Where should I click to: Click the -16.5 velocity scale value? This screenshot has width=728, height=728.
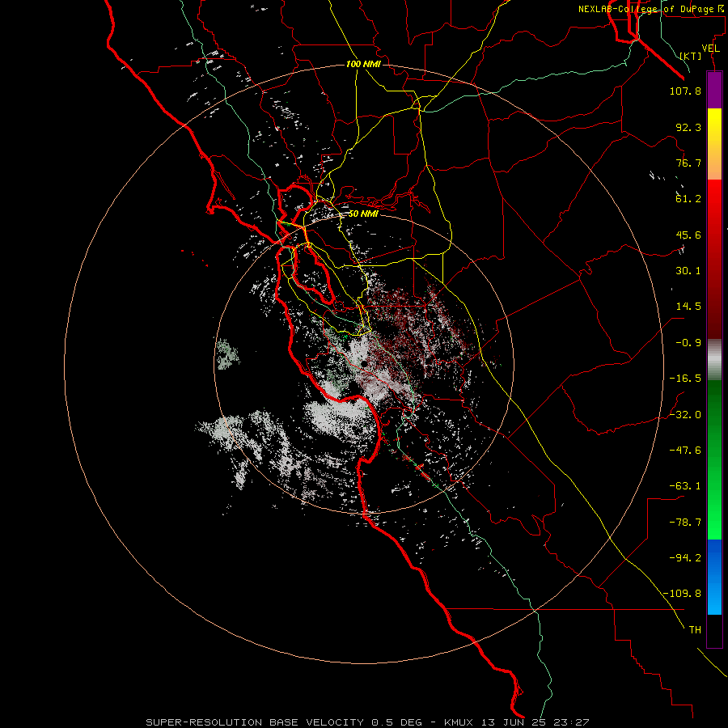(685, 379)
